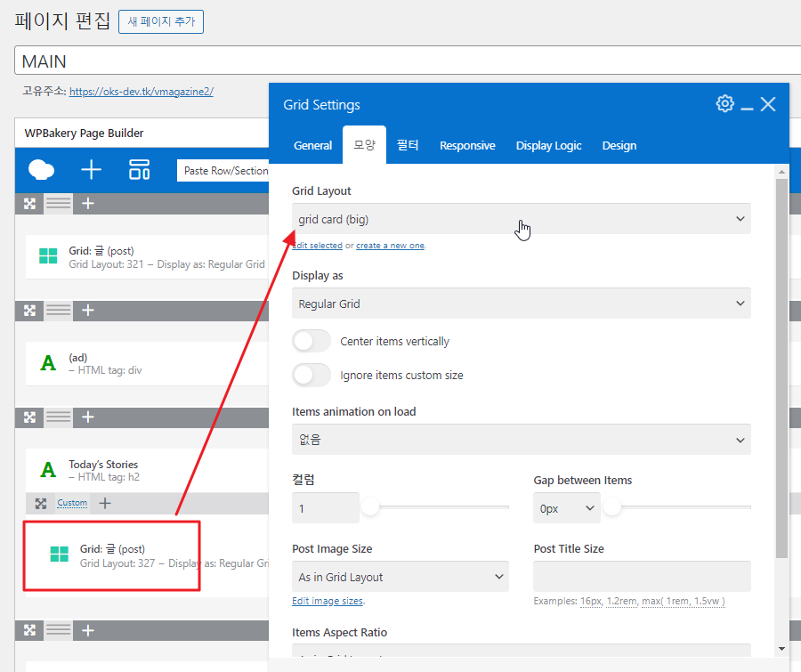Click the column layout icon of the first row

pyautogui.click(x=58, y=204)
